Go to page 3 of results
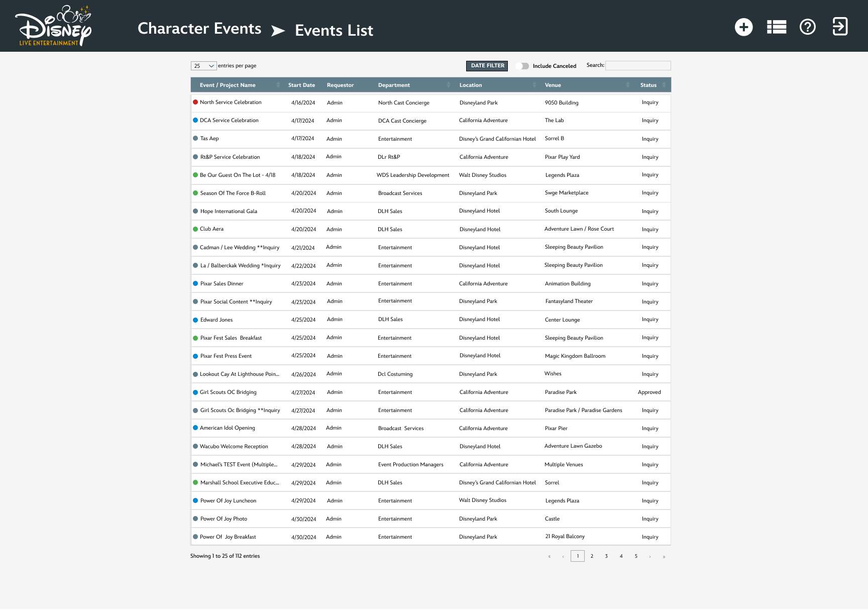 606,556
